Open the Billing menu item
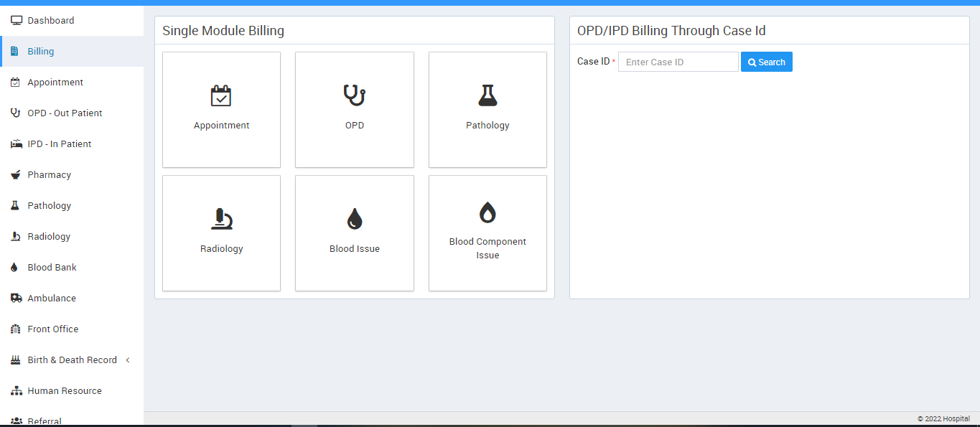The height and width of the screenshot is (427, 980). coord(41,52)
